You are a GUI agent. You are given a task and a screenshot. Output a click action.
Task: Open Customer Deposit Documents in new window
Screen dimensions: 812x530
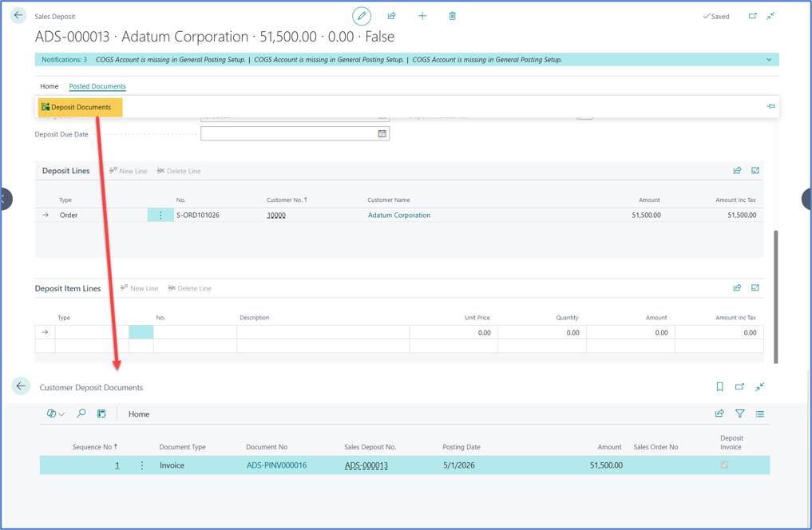pyautogui.click(x=739, y=386)
